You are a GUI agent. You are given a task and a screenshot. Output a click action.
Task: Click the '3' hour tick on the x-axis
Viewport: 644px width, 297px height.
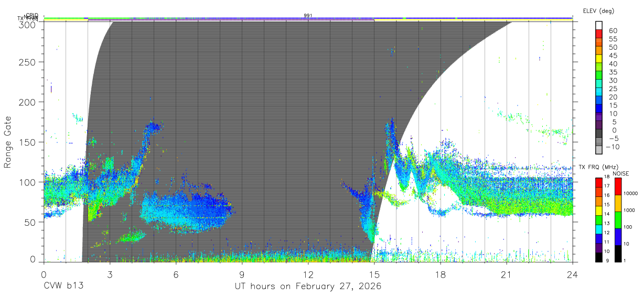[110, 274]
